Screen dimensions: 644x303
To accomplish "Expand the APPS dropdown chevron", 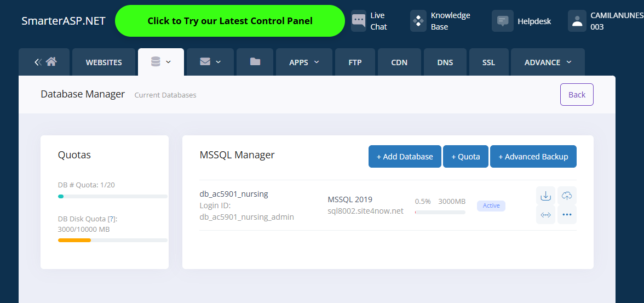I will click(317, 62).
